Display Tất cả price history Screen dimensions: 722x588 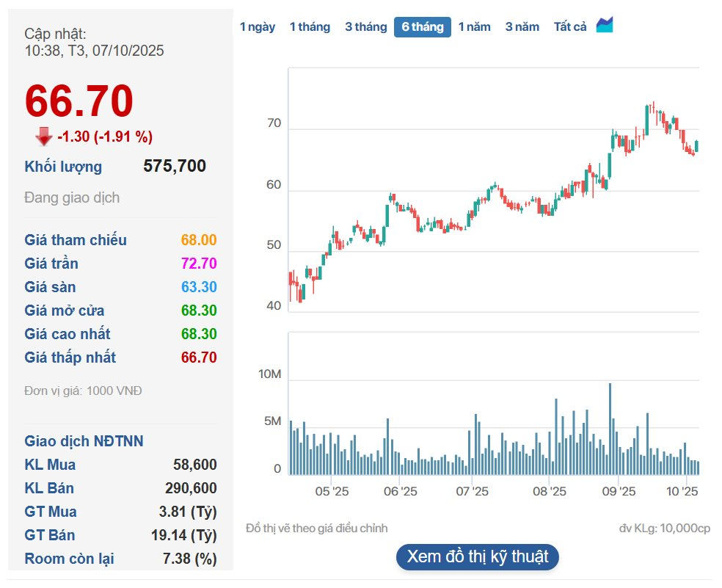click(x=570, y=27)
